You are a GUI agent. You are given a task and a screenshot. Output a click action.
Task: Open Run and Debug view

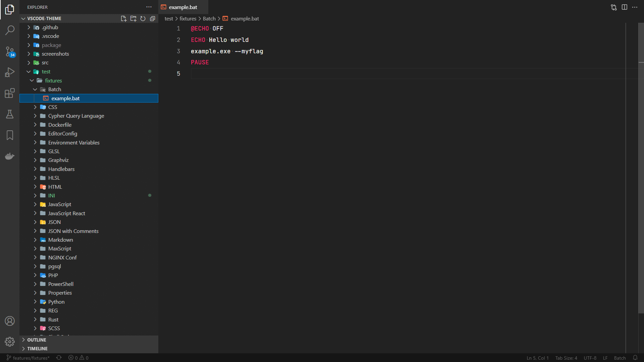tap(10, 72)
